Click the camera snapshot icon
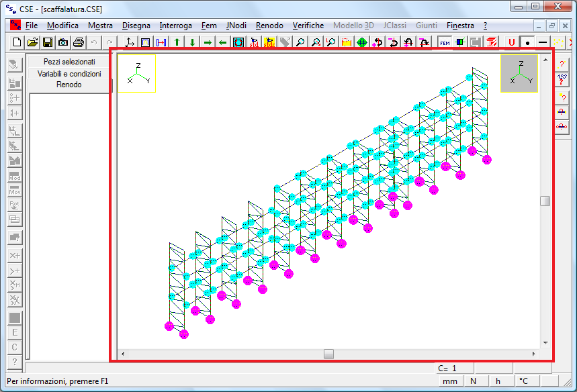 (63, 42)
